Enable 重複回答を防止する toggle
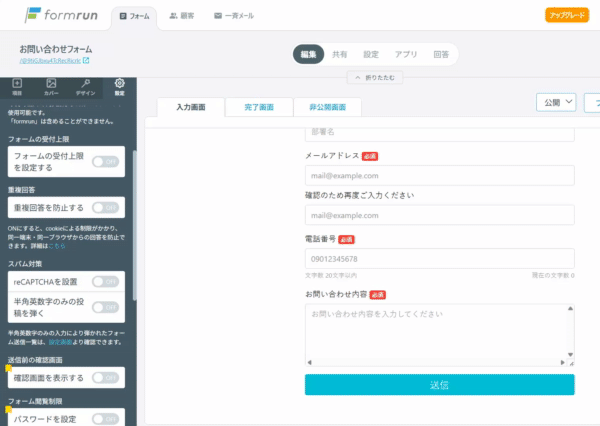Image resolution: width=600 pixels, height=426 pixels. (x=105, y=208)
